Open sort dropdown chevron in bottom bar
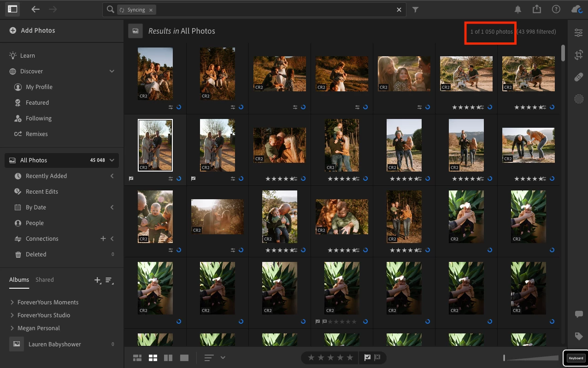 pyautogui.click(x=223, y=358)
